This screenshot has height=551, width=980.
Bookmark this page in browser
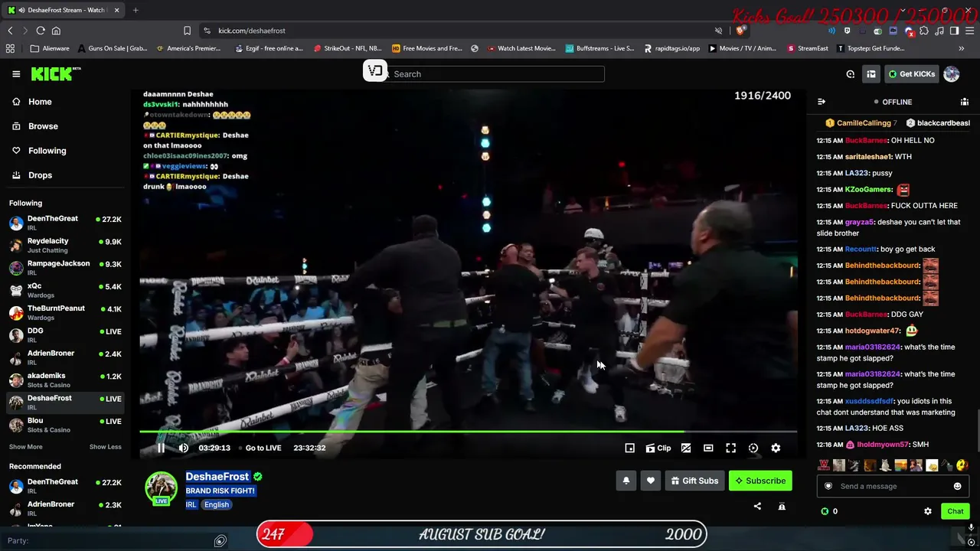coord(187,31)
